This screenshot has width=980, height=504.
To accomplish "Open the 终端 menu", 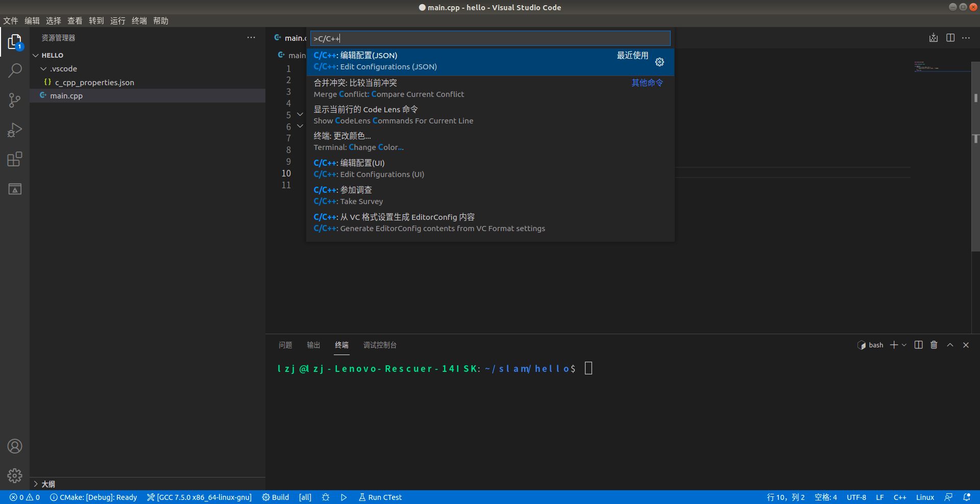I will pos(139,21).
